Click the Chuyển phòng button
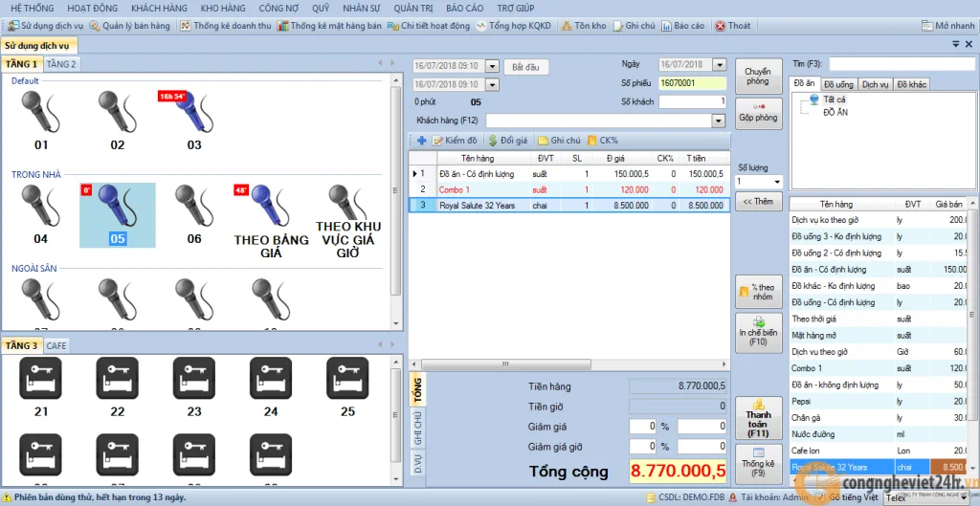 (759, 76)
